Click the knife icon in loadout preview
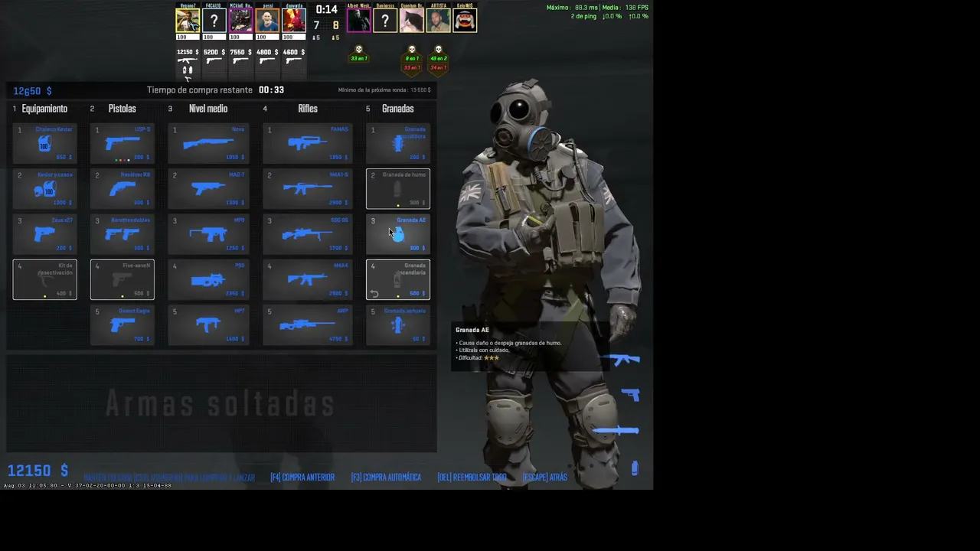The width and height of the screenshot is (980, 551). pyautogui.click(x=616, y=431)
